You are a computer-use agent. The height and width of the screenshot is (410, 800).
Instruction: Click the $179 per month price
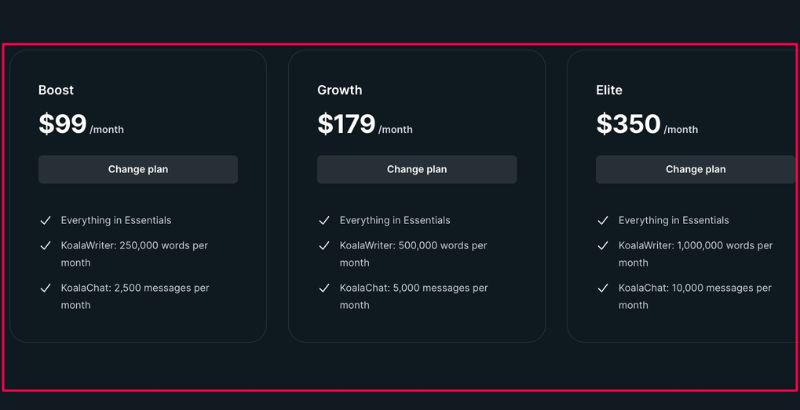click(364, 125)
